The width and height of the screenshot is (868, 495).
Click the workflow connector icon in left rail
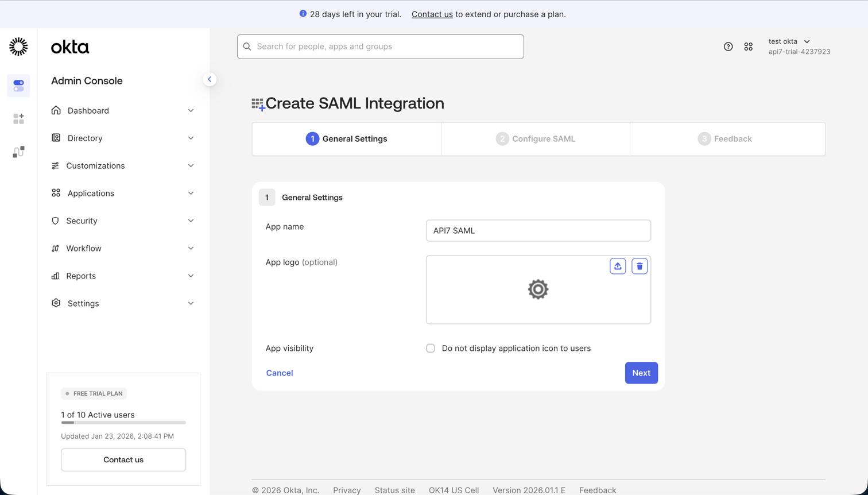coord(18,152)
